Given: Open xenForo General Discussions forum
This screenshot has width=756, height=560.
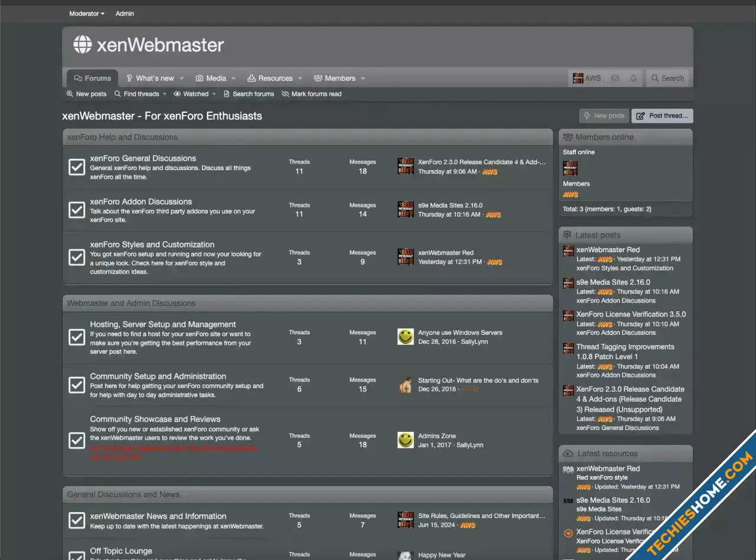Looking at the screenshot, I should (x=143, y=158).
